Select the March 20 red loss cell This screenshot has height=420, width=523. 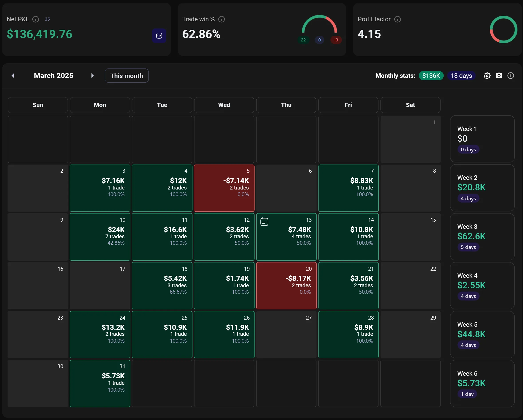pyautogui.click(x=286, y=285)
